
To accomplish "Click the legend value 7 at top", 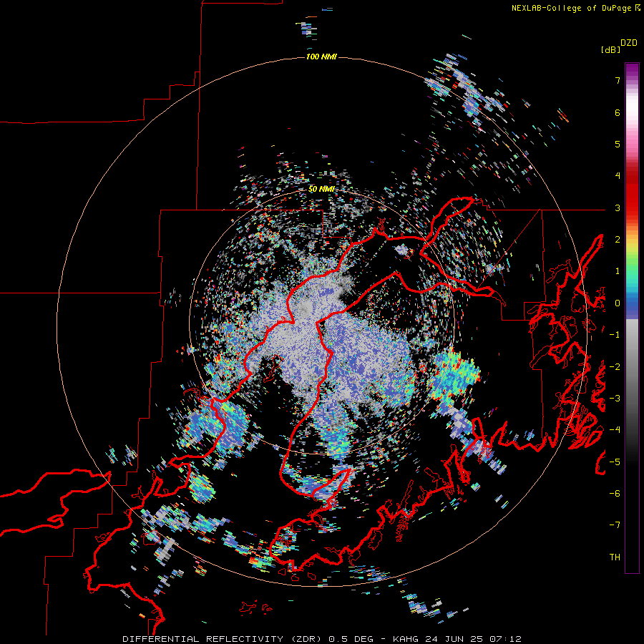I will [x=618, y=80].
